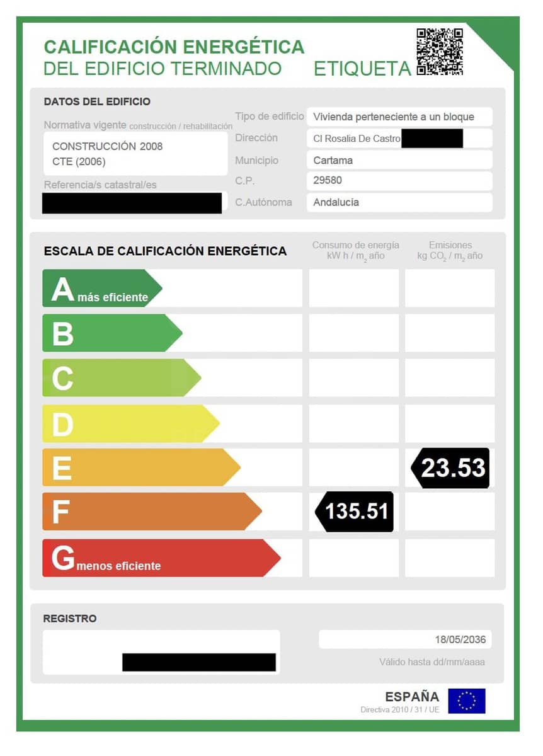Click the yellow D rating arrow
This screenshot has height=756, width=543.
(x=131, y=423)
